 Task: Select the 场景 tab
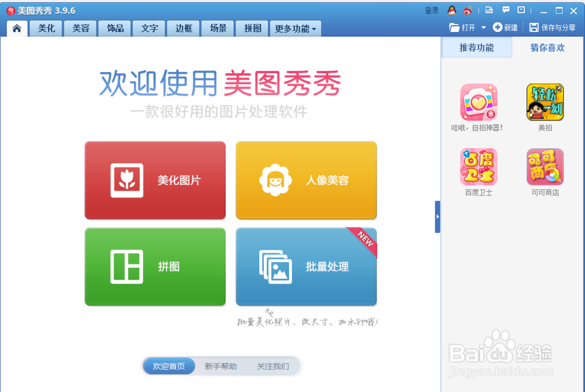point(218,28)
